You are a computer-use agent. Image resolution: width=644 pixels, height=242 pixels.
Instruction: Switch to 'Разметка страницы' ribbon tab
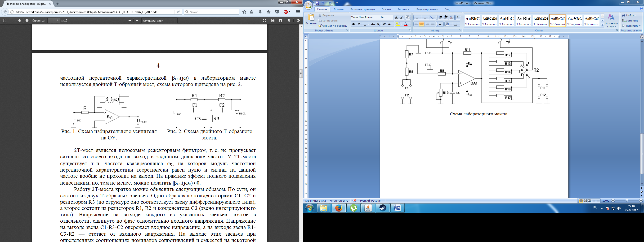click(362, 9)
